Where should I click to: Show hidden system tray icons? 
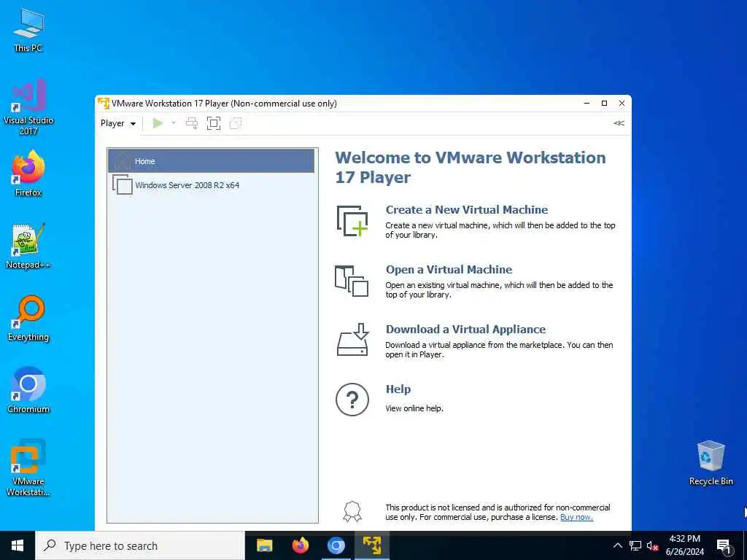[617, 545]
